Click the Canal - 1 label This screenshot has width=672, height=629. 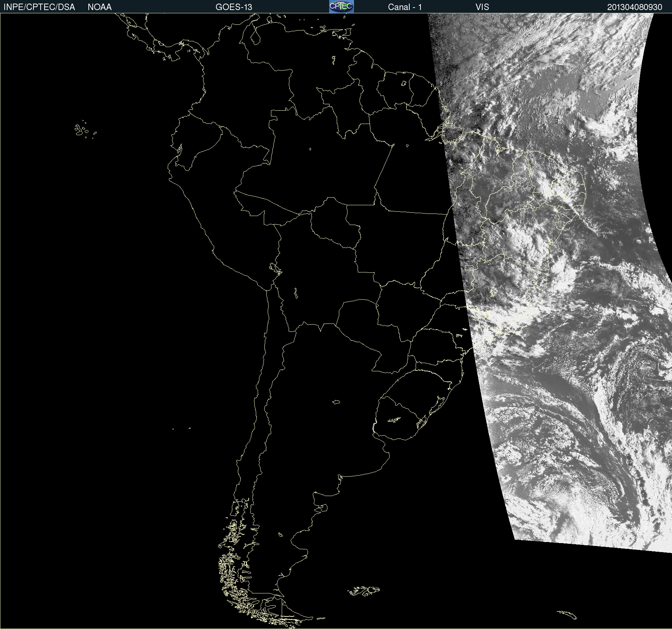coord(405,7)
